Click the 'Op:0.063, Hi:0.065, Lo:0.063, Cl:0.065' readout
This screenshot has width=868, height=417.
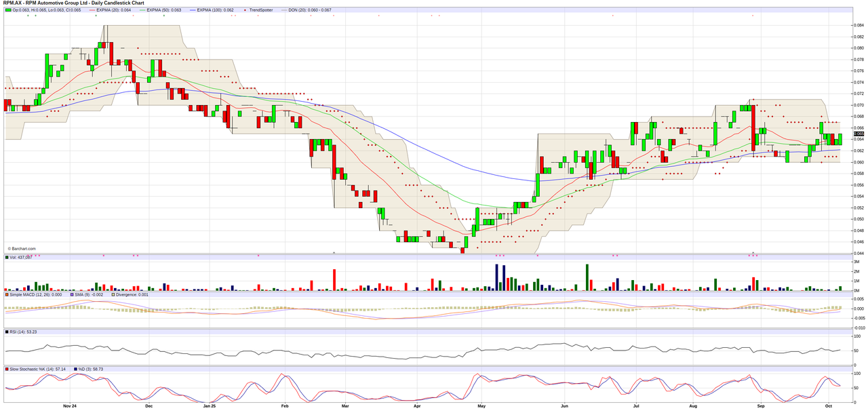(x=46, y=9)
